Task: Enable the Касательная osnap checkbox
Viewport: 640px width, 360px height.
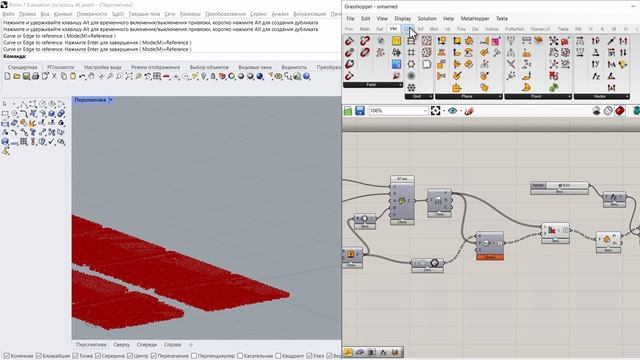Action: (x=240, y=356)
